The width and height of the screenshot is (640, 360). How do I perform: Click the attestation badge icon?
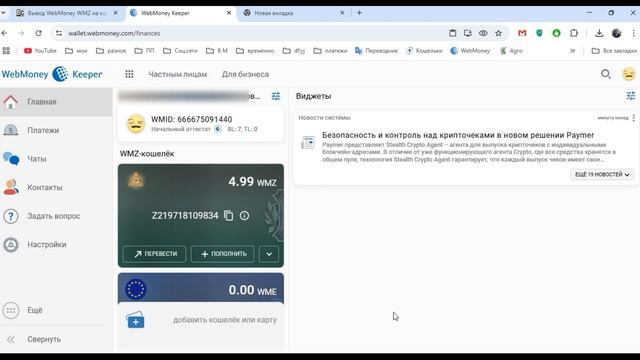point(218,129)
